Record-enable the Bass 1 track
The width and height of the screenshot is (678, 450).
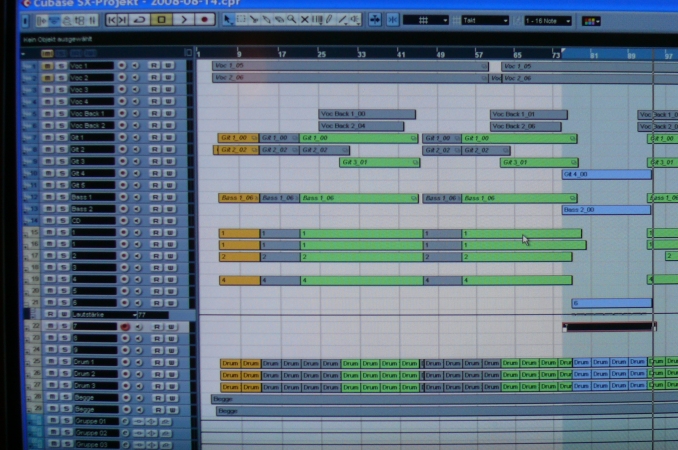(122, 197)
